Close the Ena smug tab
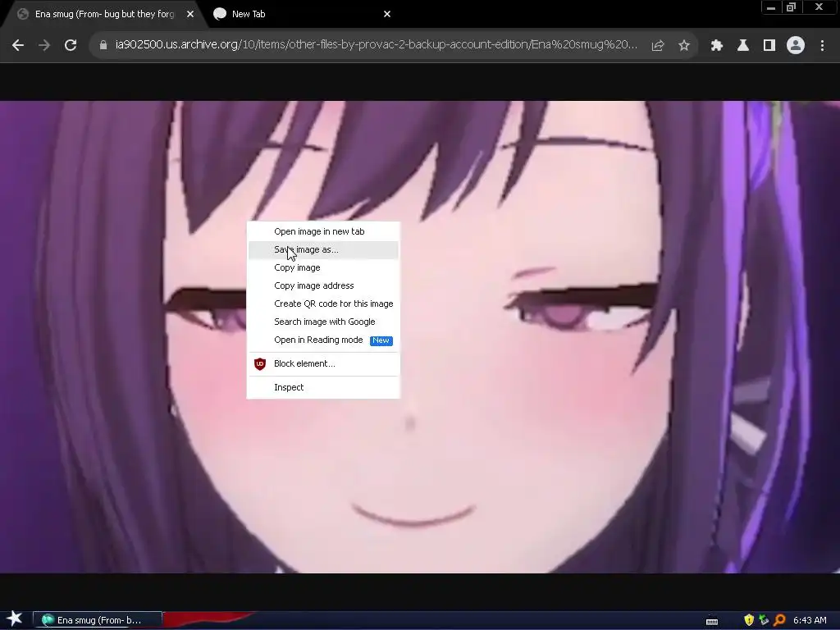840x630 pixels. [x=190, y=15]
